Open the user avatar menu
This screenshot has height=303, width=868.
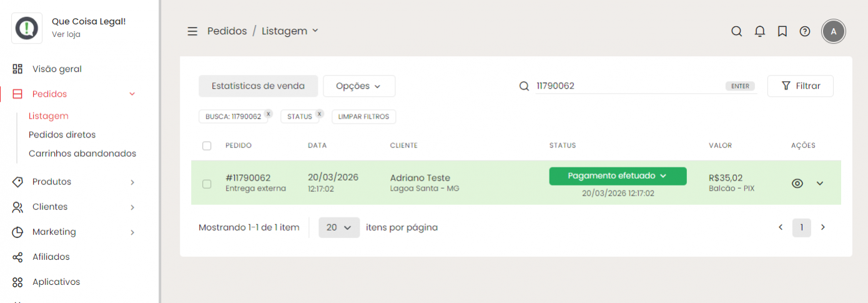coord(834,31)
